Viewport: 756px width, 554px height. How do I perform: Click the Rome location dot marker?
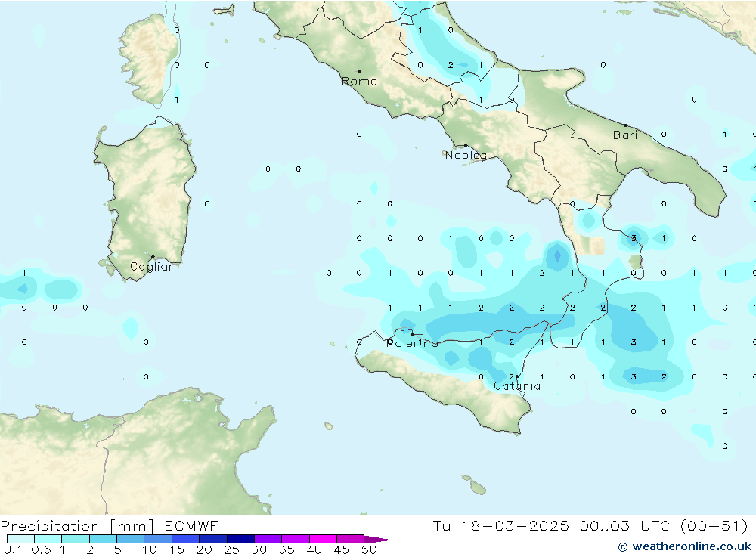click(359, 72)
